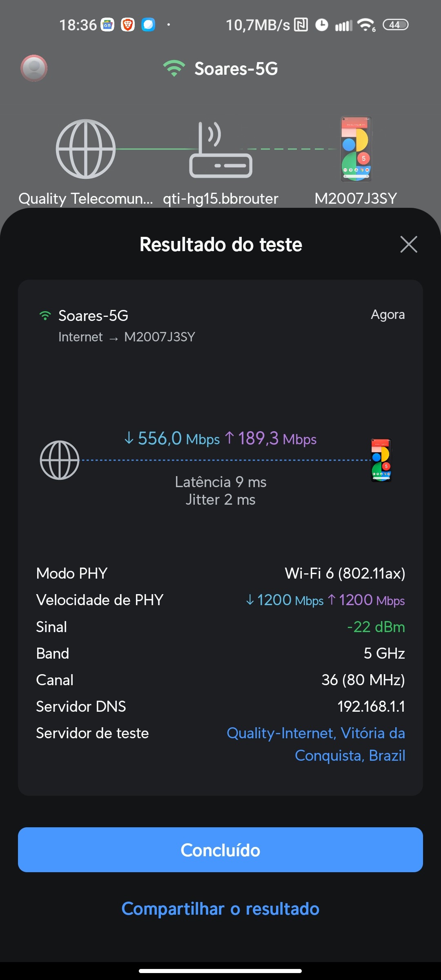The width and height of the screenshot is (441, 980).
Task: Tap the upload speed 189,3 Mbps value
Action: tap(271, 439)
